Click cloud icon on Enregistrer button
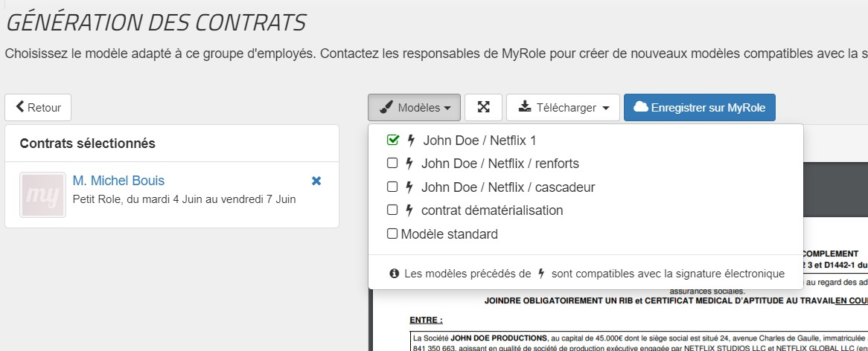The image size is (868, 351). click(640, 107)
